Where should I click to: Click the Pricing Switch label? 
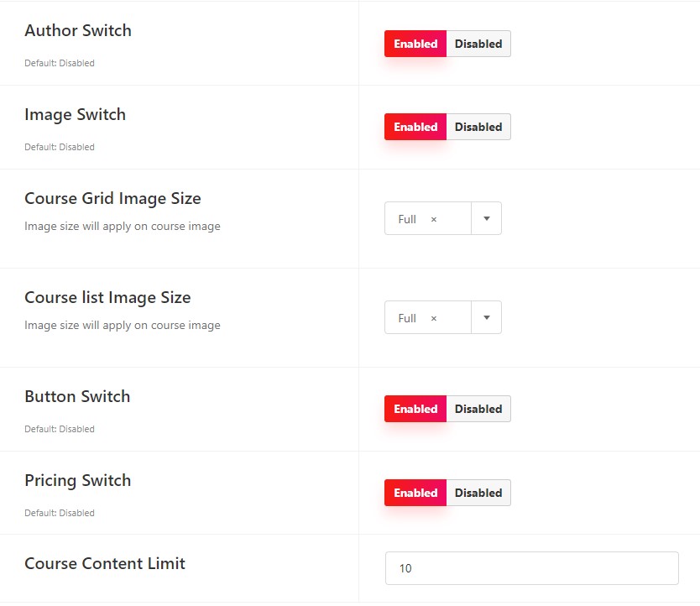[78, 480]
